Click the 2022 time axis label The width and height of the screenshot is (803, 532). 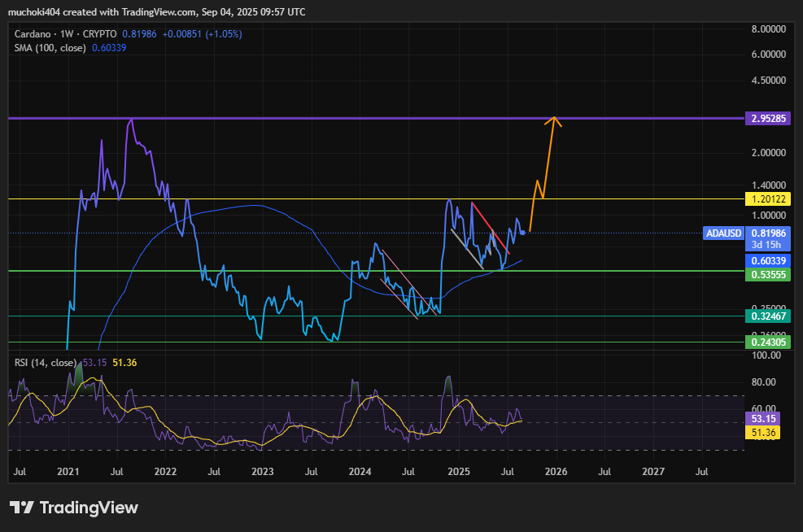165,471
